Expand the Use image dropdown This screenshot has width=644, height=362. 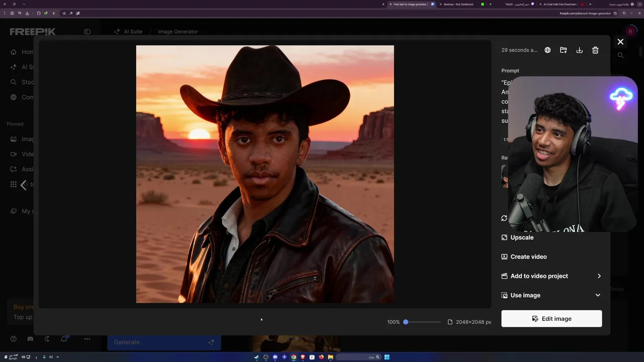pyautogui.click(x=551, y=295)
